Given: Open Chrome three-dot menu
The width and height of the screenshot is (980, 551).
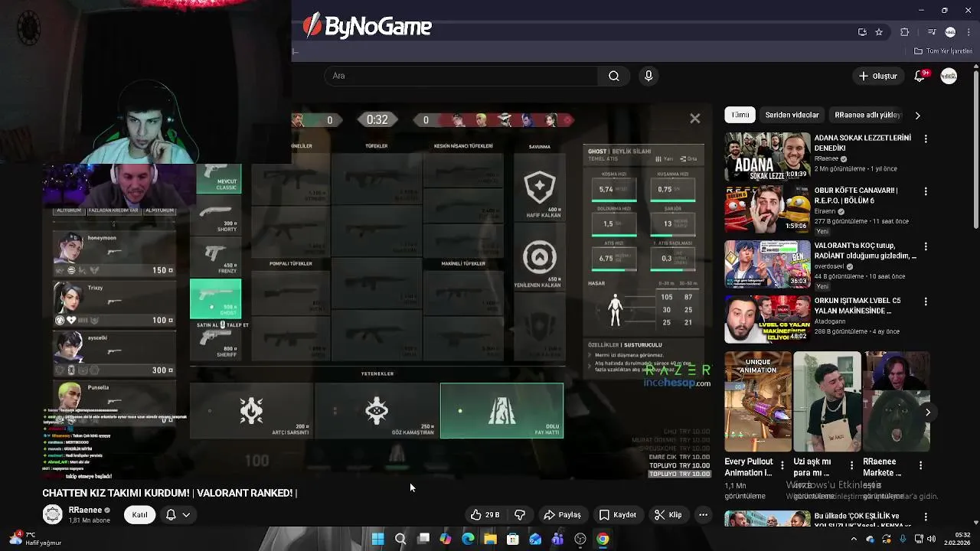Looking at the screenshot, I should (x=969, y=32).
